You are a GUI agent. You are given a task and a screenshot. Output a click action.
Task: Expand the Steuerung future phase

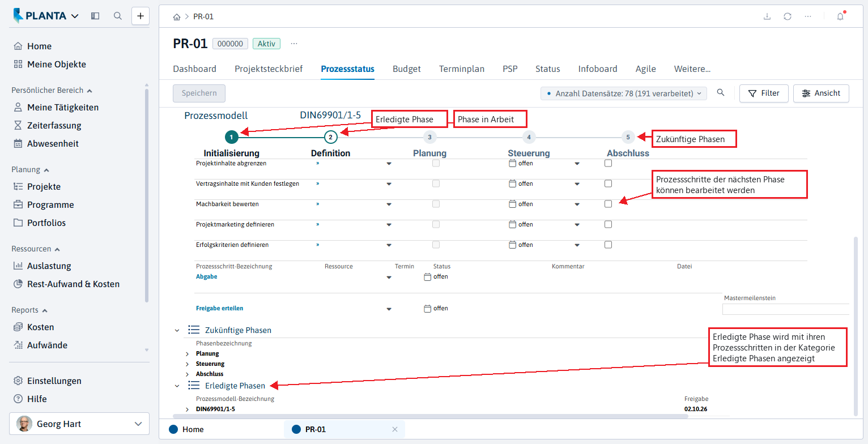188,364
